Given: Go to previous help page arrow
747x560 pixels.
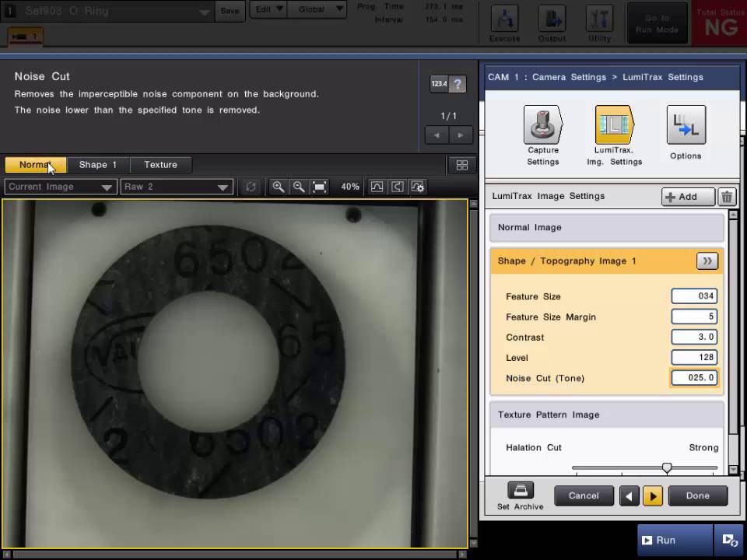Looking at the screenshot, I should (437, 135).
